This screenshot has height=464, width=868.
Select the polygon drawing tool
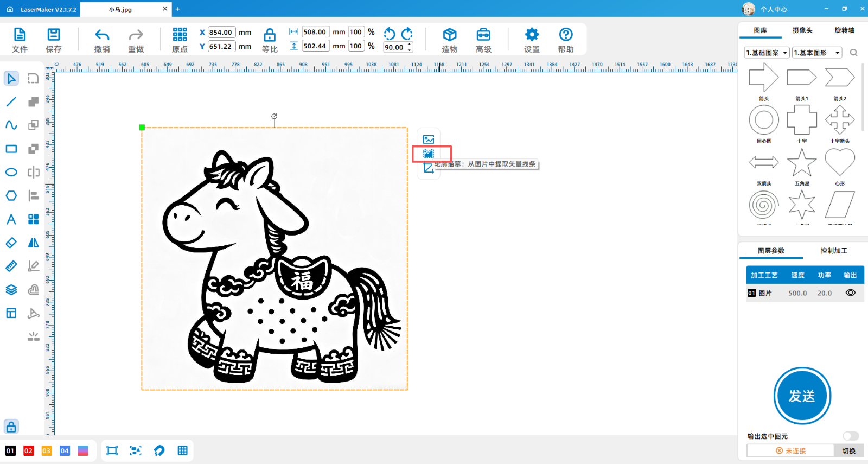(x=11, y=196)
